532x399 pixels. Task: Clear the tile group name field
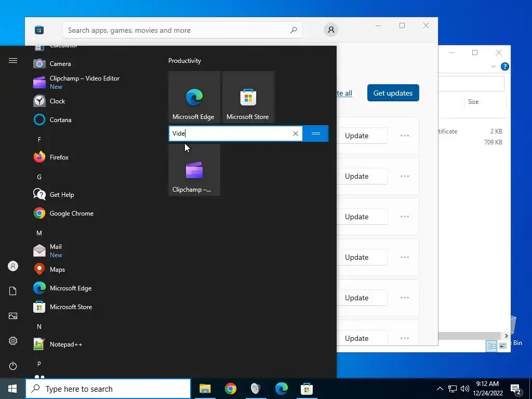coord(296,134)
